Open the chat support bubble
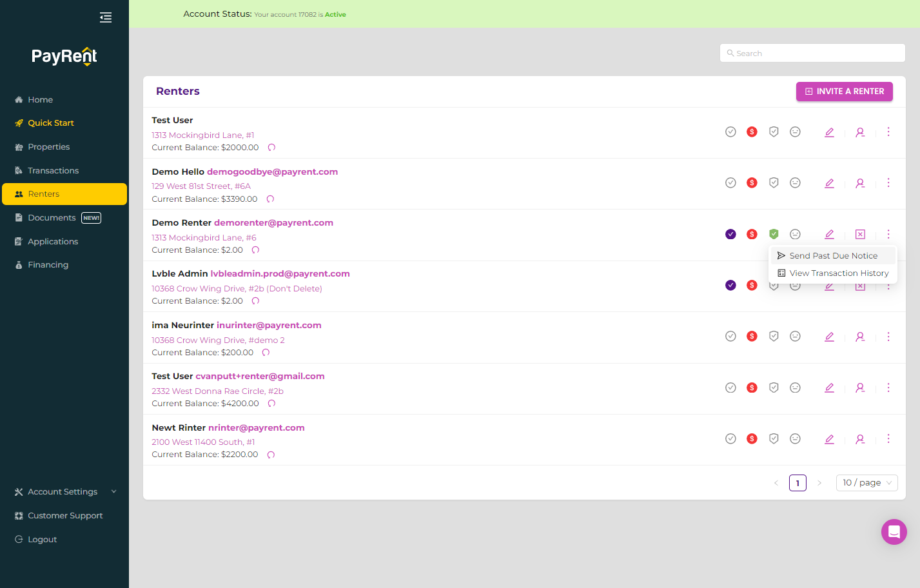Image resolution: width=920 pixels, height=588 pixels. (x=894, y=532)
